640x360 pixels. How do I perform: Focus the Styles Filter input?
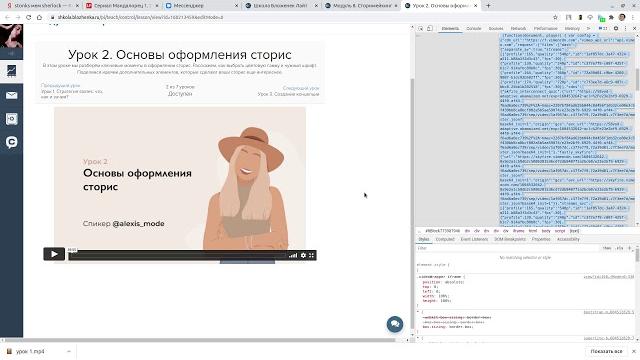(x=506, y=248)
